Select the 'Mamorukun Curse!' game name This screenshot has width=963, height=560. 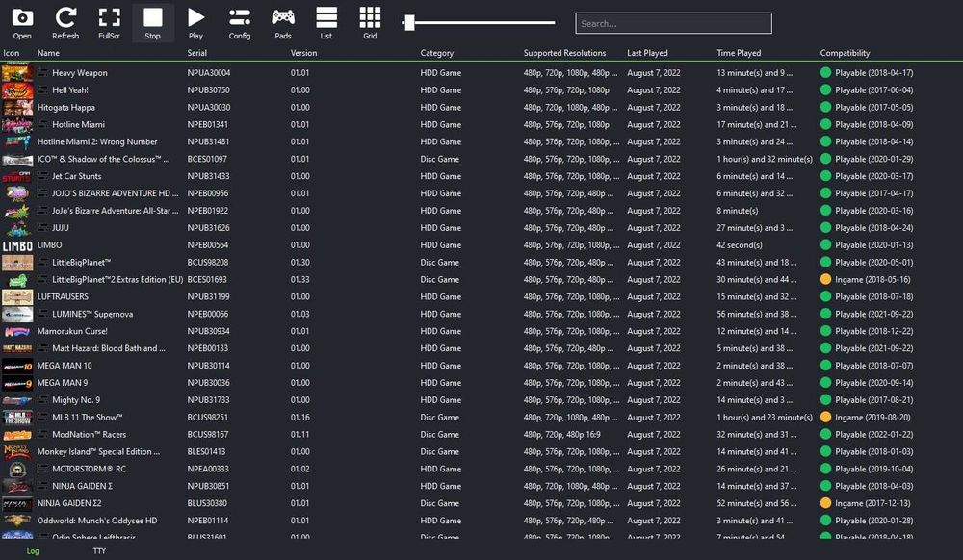click(x=72, y=331)
